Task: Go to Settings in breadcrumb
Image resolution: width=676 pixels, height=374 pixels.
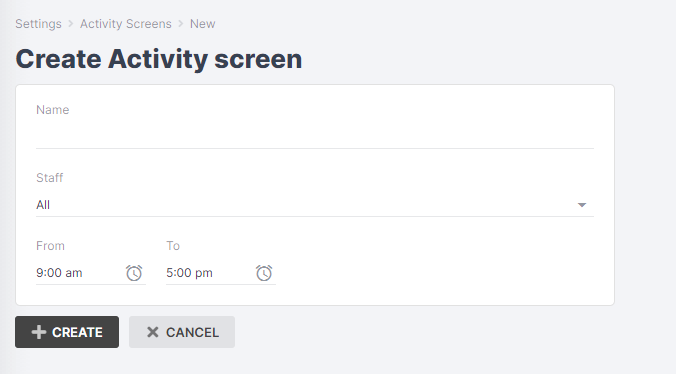Action: tap(38, 24)
